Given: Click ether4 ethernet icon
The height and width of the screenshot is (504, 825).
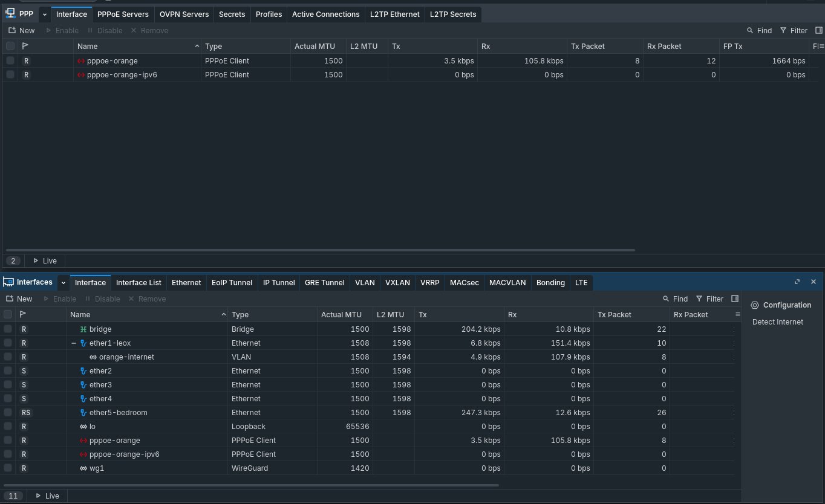Looking at the screenshot, I should [83, 399].
